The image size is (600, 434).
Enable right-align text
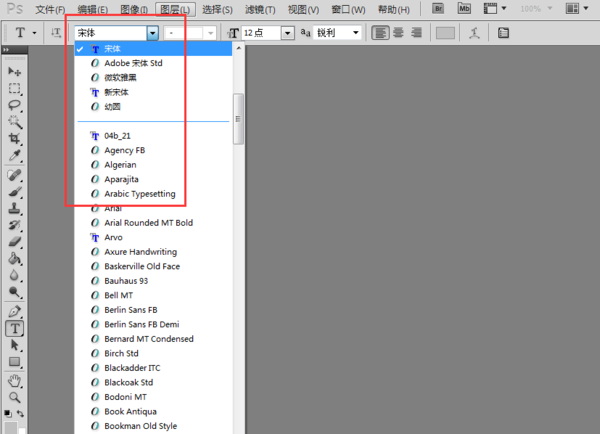tap(414, 33)
